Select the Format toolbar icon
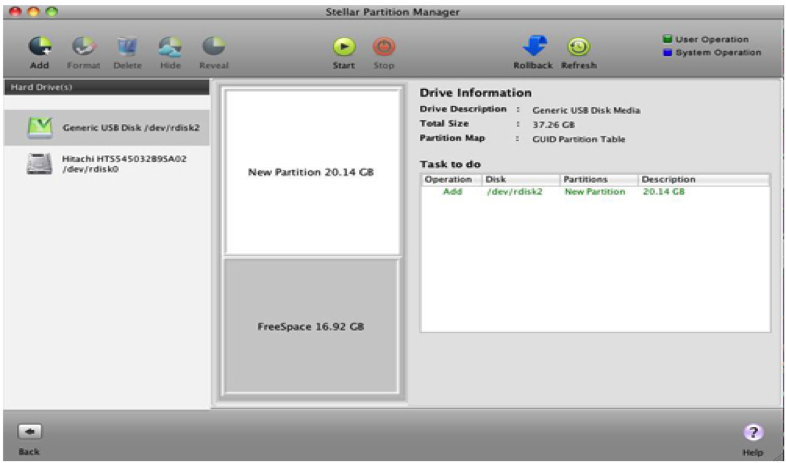The image size is (786, 463). [84, 47]
